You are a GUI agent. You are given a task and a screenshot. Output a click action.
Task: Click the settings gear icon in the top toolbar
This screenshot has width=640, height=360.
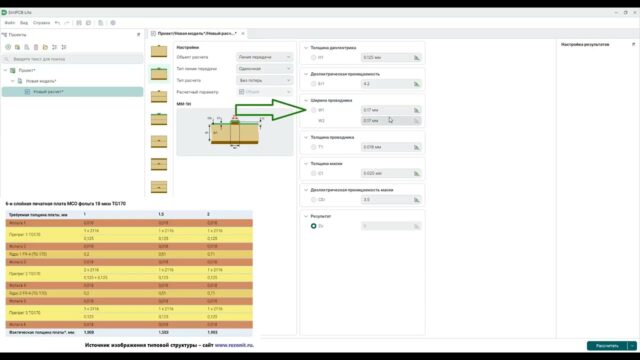113,23
